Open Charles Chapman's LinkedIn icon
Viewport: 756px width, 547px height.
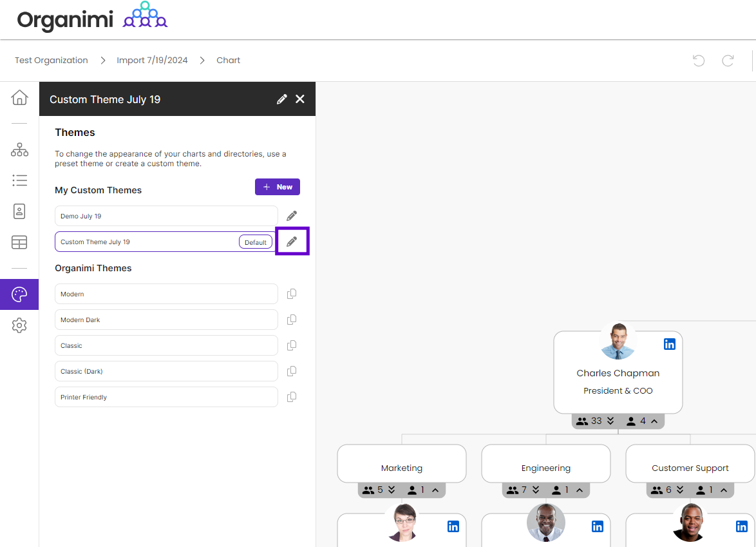pos(669,344)
